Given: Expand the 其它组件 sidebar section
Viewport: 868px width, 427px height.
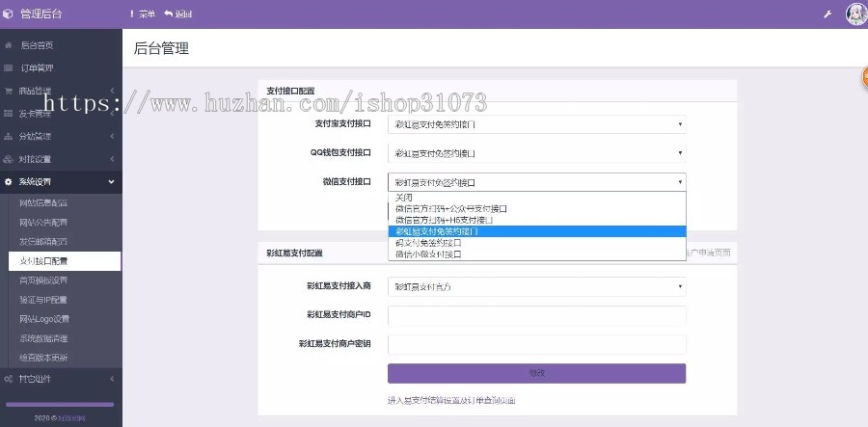Looking at the screenshot, I should pos(60,378).
